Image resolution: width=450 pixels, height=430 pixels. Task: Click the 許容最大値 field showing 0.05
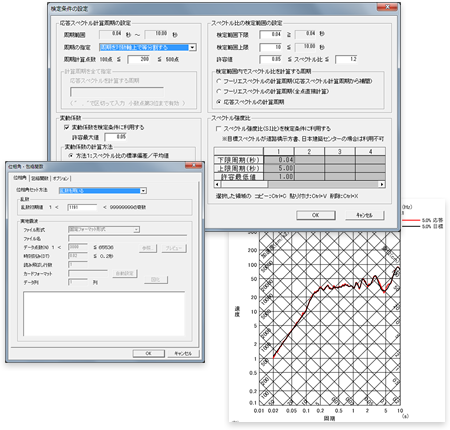point(116,137)
